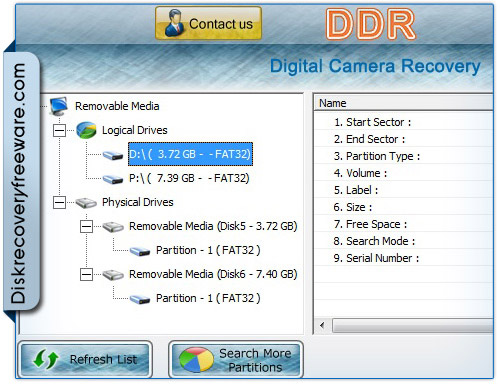Click the drive icon beside D:\ entry
The width and height of the screenshot is (500, 385).
(x=113, y=155)
